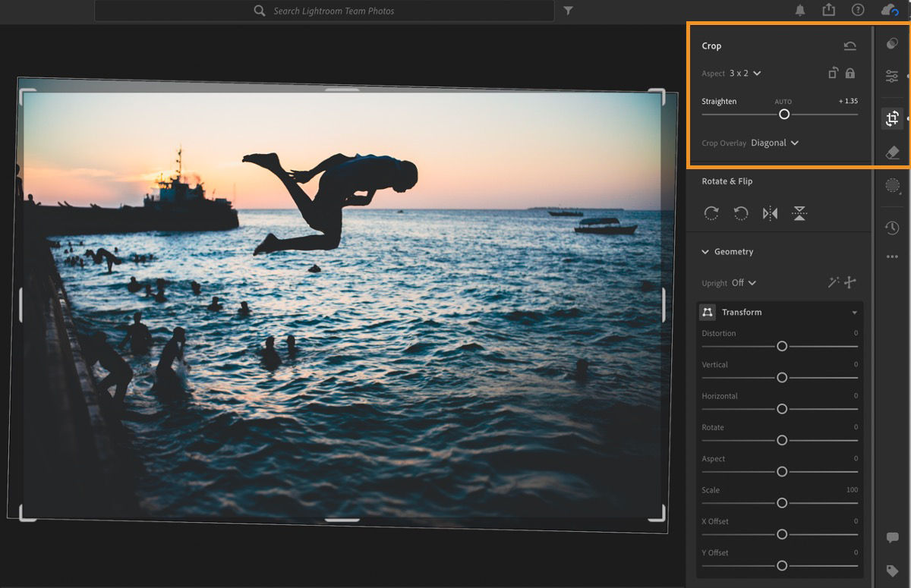Click the Share upload icon
Image resolution: width=911 pixels, height=588 pixels.
tap(828, 10)
